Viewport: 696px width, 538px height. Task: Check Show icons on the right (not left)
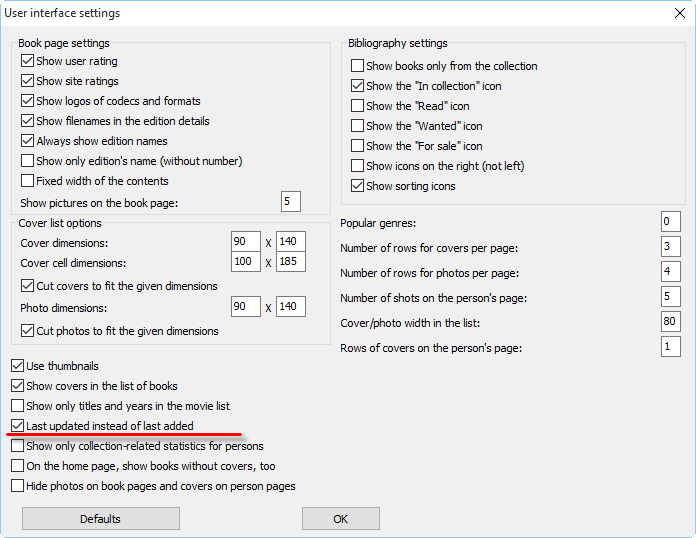[357, 166]
